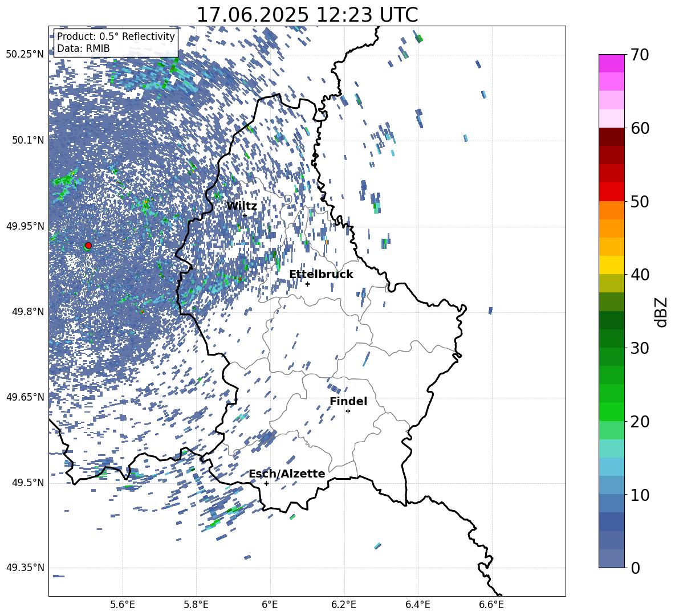Click the 6.2°E longitude label
The height and width of the screenshot is (616, 675).
pyautogui.click(x=344, y=605)
